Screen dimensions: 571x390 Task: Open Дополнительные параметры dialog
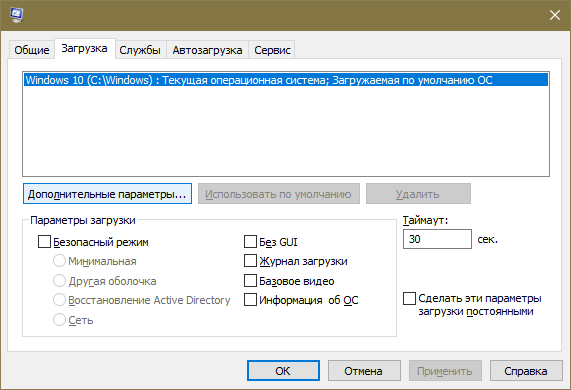[107, 194]
